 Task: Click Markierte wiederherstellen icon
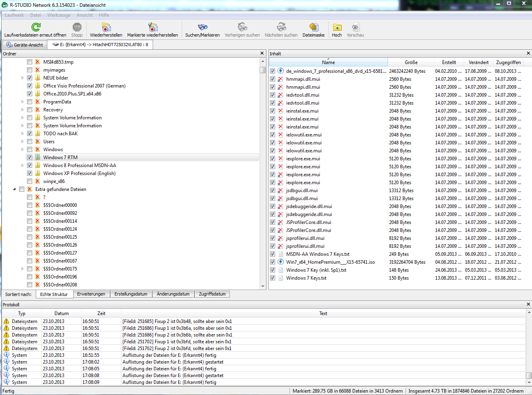coord(153,27)
